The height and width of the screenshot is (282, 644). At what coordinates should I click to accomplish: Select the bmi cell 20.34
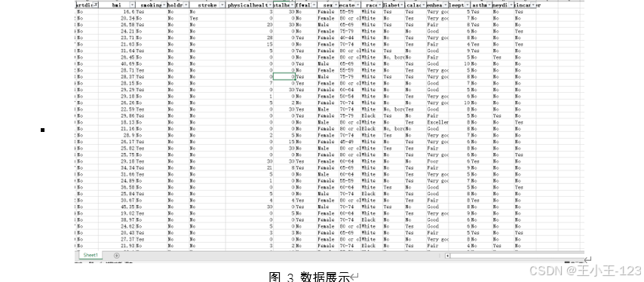click(x=117, y=18)
